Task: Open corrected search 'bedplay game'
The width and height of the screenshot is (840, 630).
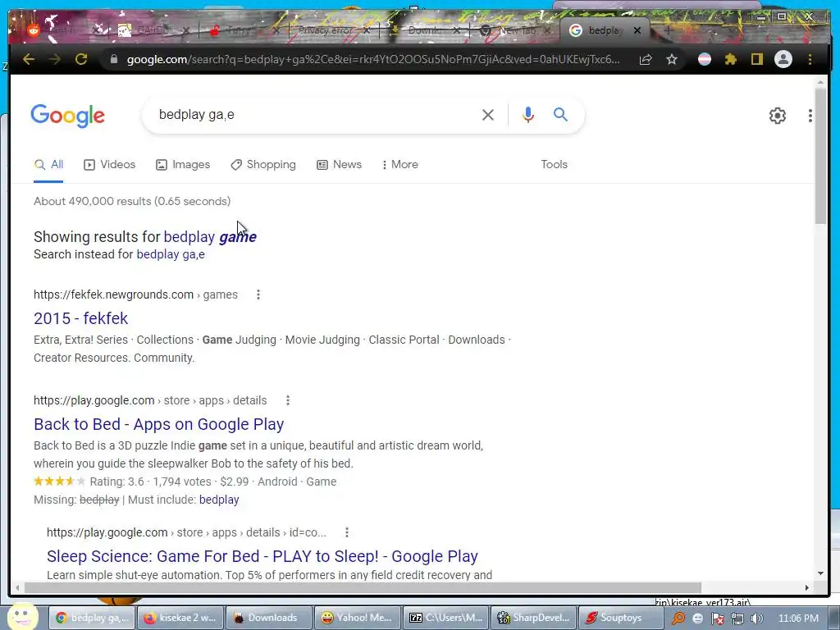Action: [210, 237]
